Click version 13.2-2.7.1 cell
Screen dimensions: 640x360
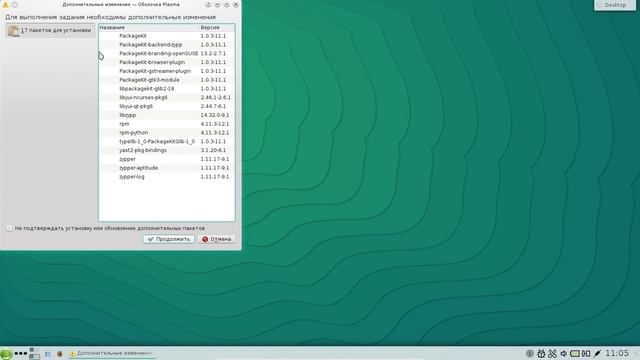click(213, 53)
